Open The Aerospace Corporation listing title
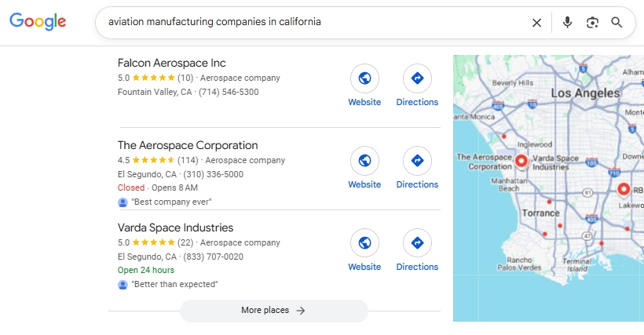 (188, 145)
